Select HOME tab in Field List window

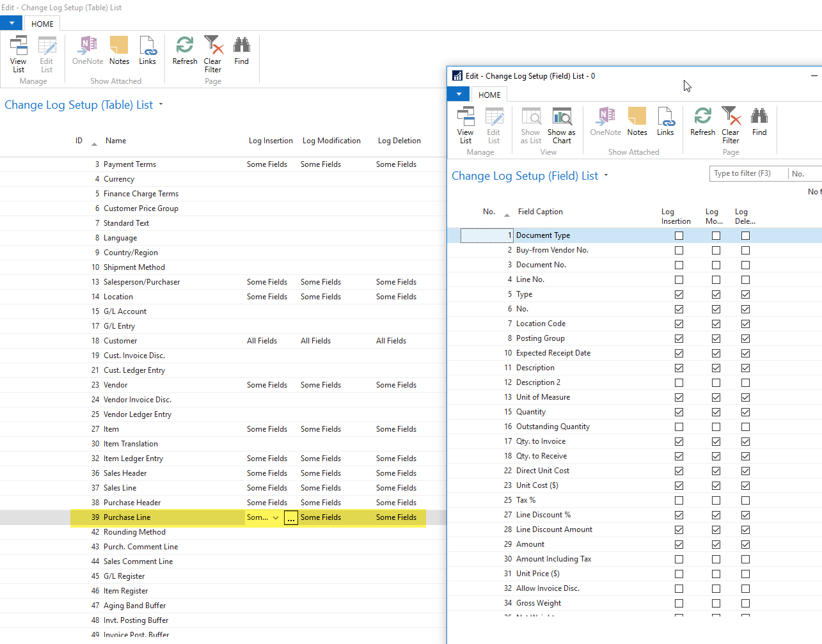(x=489, y=95)
